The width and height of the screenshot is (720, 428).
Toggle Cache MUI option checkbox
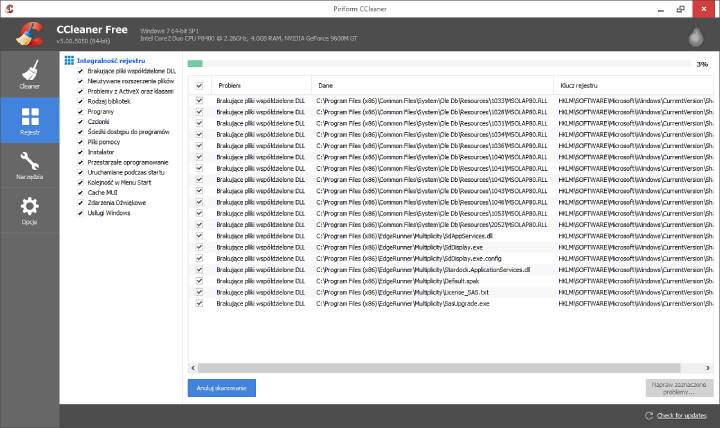[x=80, y=192]
